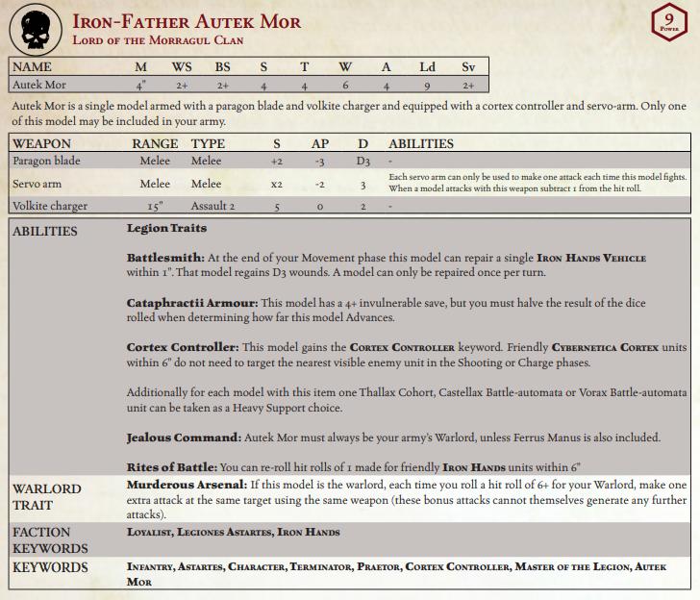Click the 'Ld' column header
The image size is (700, 600).
(427, 67)
